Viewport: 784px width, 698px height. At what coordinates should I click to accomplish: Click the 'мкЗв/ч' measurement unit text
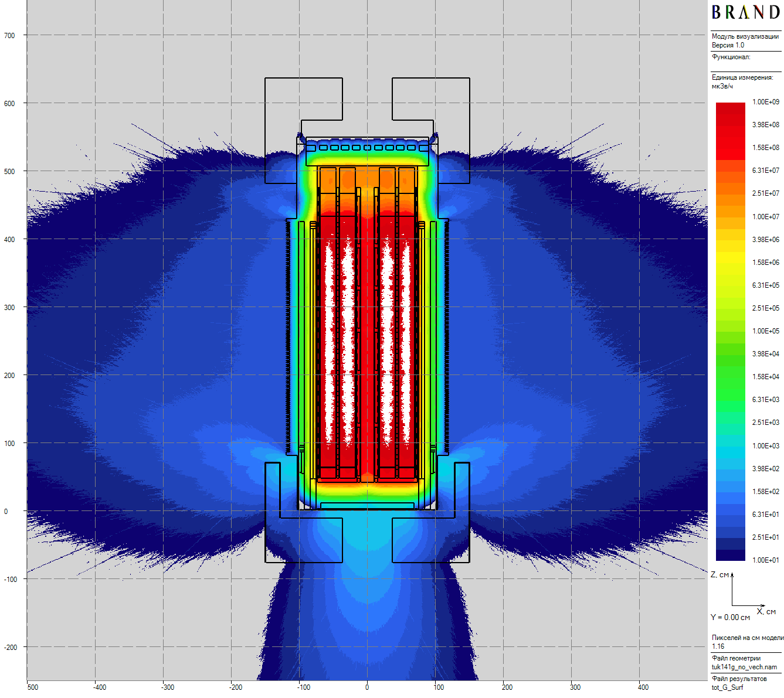tap(722, 86)
